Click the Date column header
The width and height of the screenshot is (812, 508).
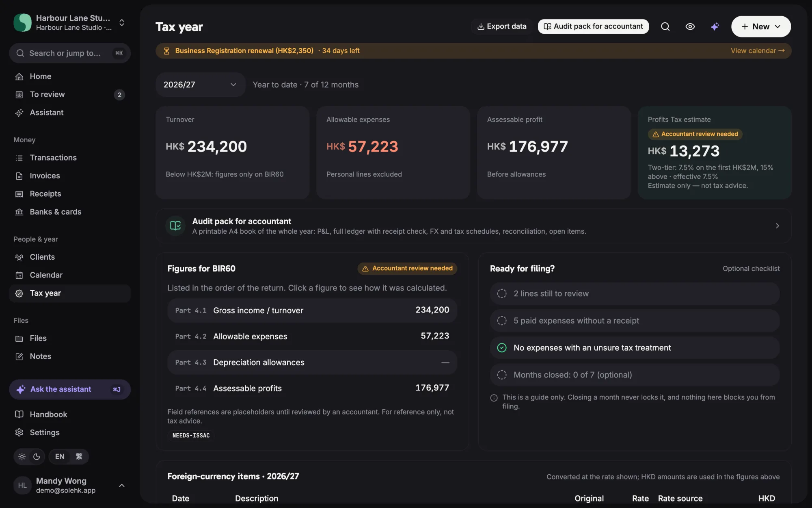(x=181, y=499)
